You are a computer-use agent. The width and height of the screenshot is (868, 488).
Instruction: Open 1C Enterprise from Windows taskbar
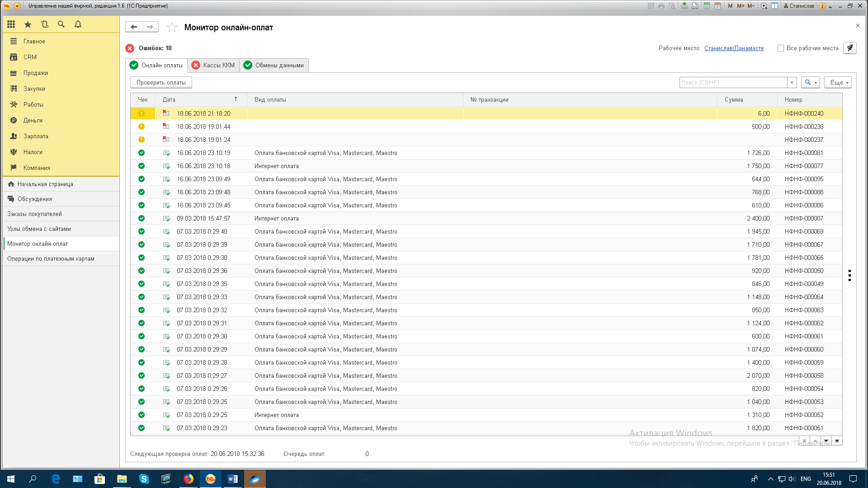click(211, 479)
